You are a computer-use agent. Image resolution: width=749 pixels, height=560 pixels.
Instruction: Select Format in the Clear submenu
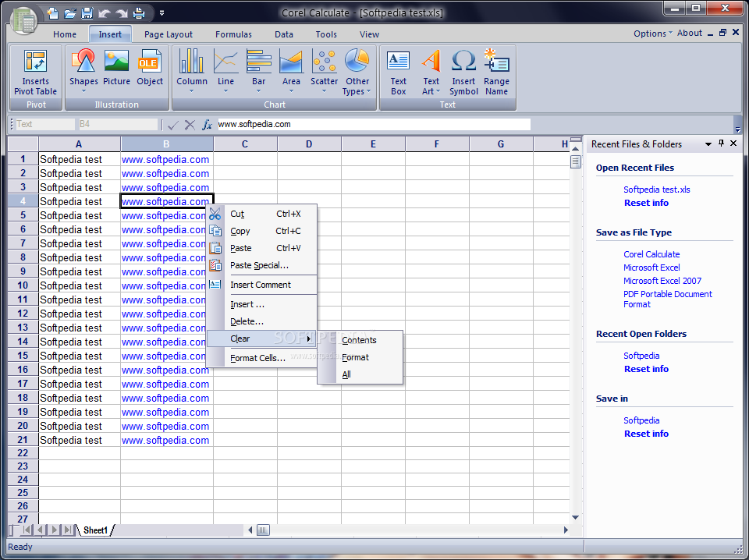pyautogui.click(x=360, y=357)
